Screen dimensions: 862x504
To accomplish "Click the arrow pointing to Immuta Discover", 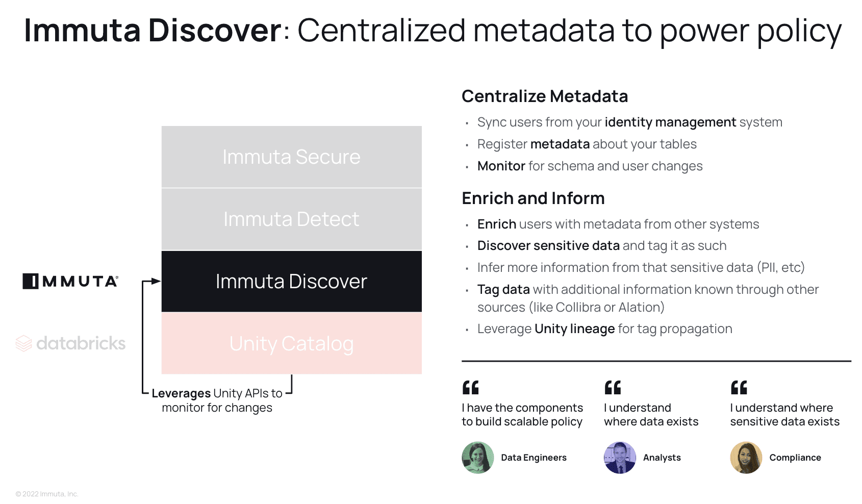I will 151,281.
